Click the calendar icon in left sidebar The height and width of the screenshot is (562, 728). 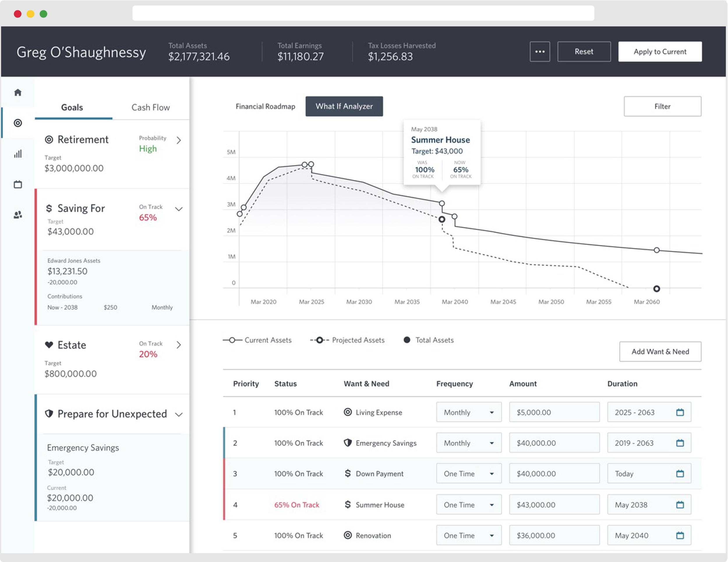(18, 184)
